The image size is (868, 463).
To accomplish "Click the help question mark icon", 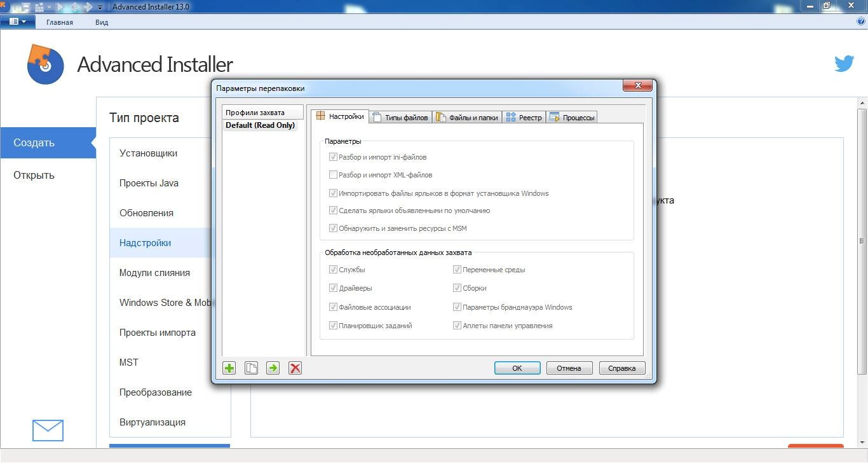I will [861, 22].
